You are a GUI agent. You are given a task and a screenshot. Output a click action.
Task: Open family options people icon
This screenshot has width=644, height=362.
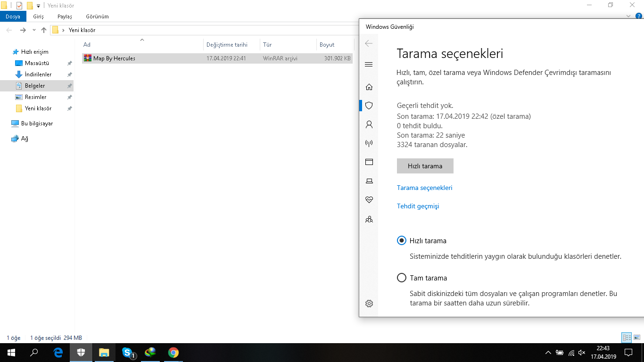pyautogui.click(x=369, y=219)
